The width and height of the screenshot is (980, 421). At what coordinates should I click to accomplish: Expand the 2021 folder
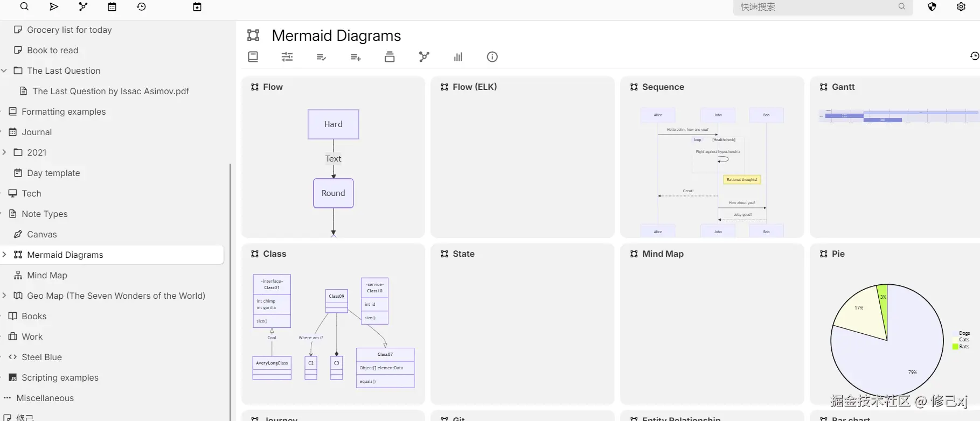[4, 152]
